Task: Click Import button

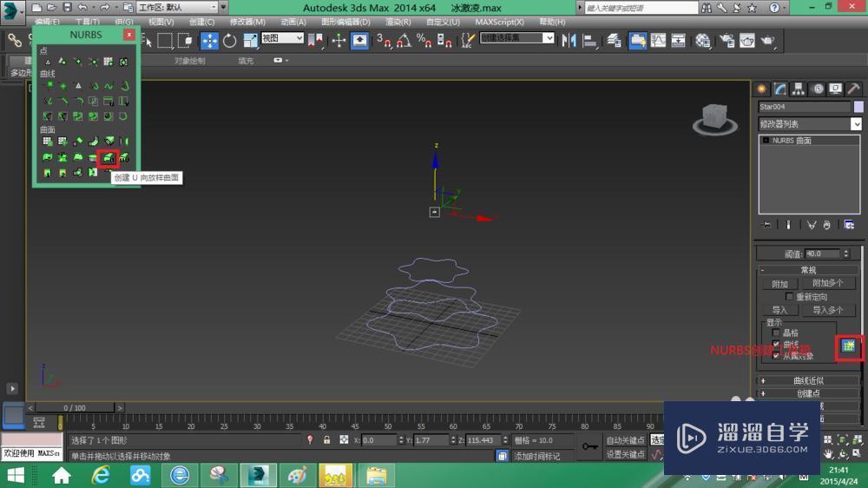Action: pos(779,310)
